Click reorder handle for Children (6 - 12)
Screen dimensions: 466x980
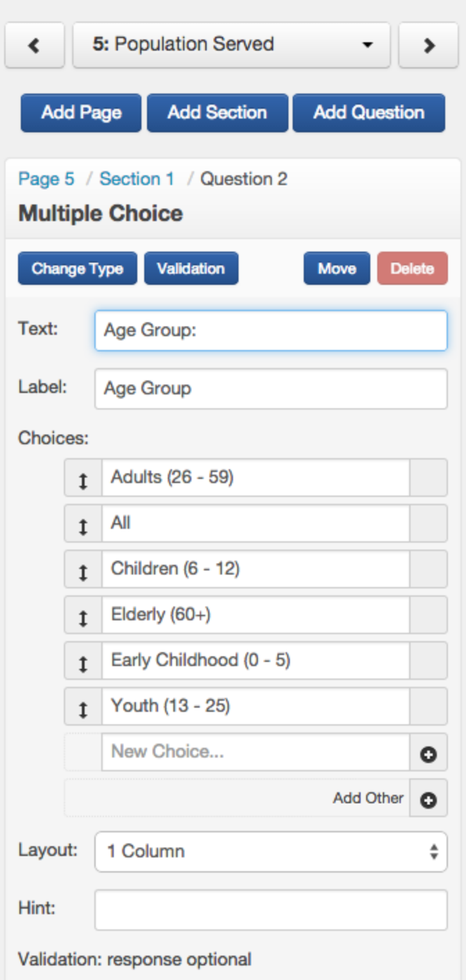tap(83, 569)
